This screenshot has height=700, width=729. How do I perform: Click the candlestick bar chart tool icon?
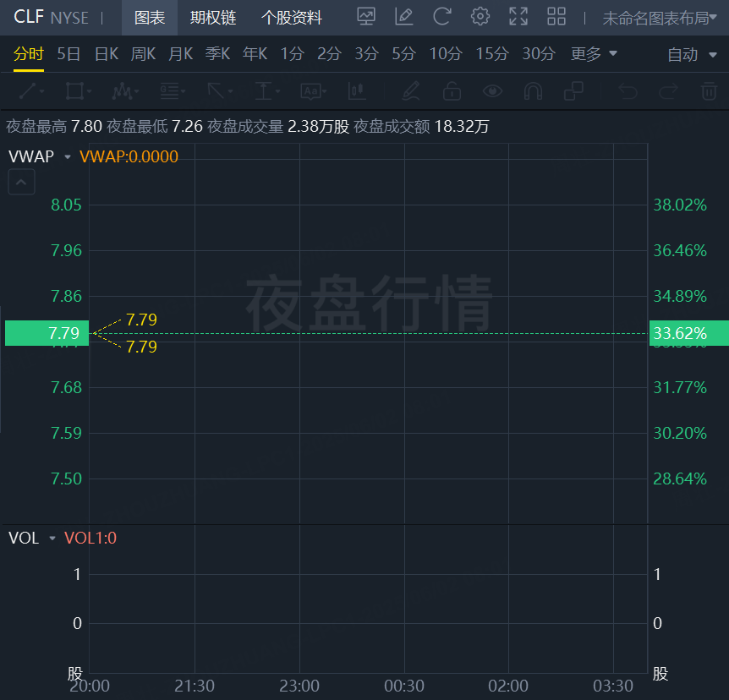tap(357, 91)
